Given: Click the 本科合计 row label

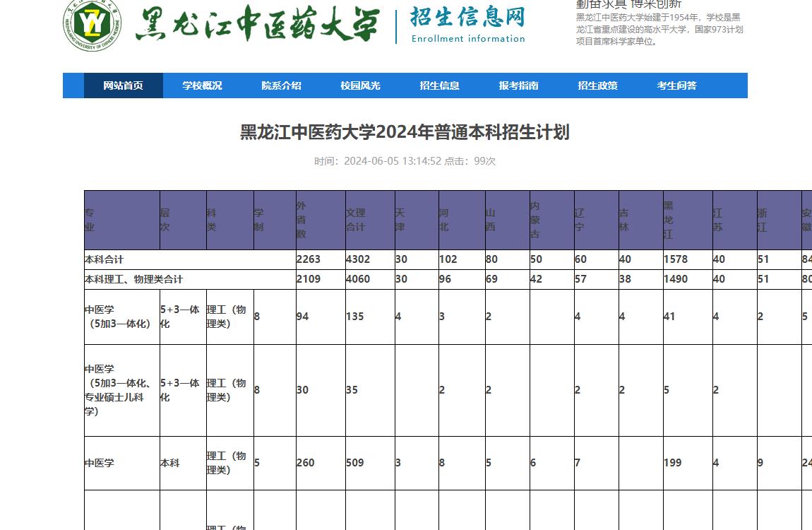Looking at the screenshot, I should (x=105, y=259).
